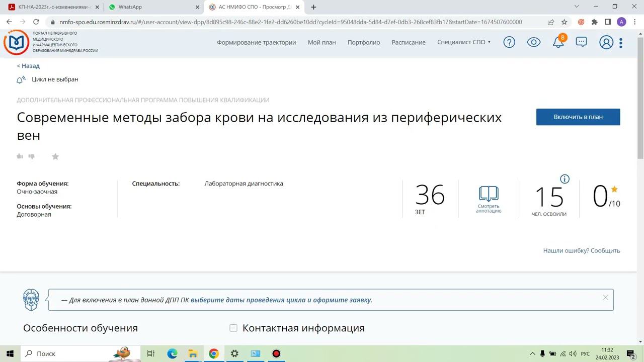Click the 'Цикл не выбран' text
The image size is (644, 362).
click(x=55, y=79)
